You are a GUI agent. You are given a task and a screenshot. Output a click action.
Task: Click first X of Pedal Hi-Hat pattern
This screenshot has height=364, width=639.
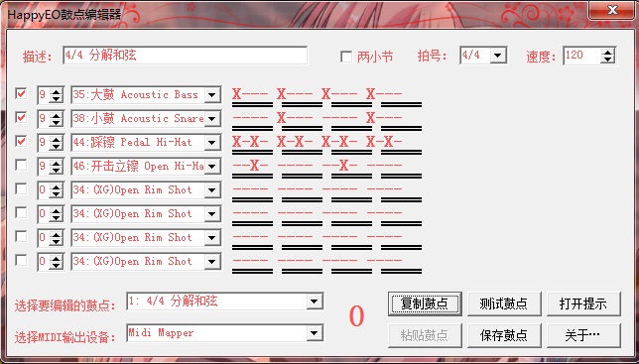[x=237, y=142]
